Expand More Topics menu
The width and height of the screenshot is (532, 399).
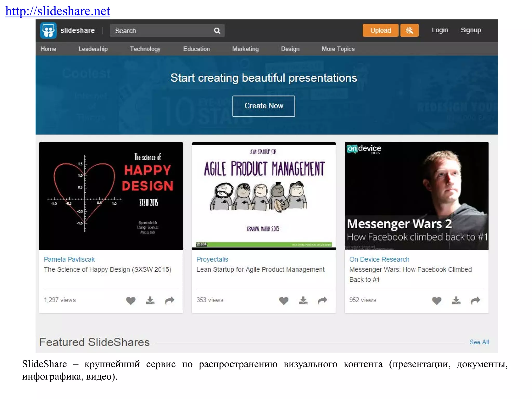pos(338,49)
